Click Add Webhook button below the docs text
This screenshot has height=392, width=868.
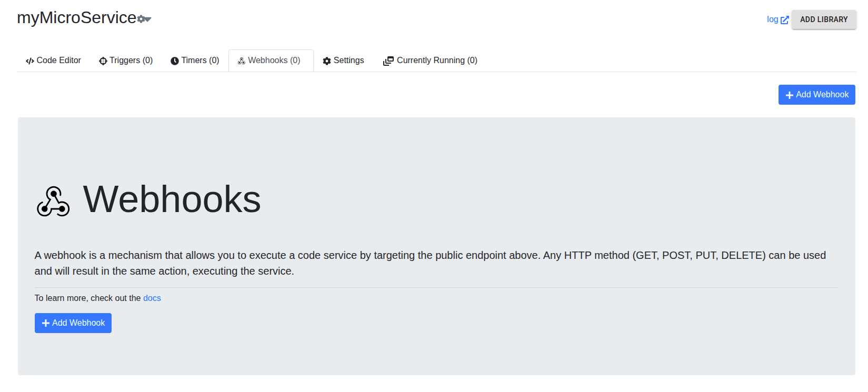(x=73, y=323)
